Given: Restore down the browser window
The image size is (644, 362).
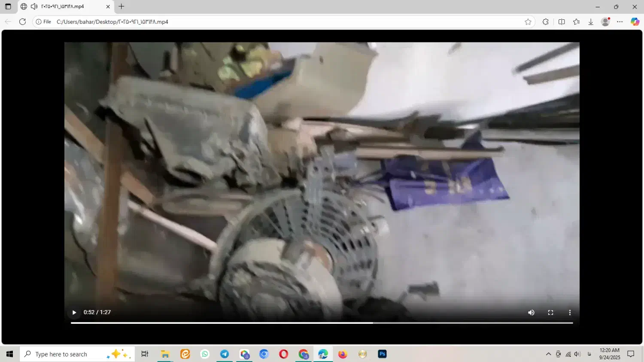Looking at the screenshot, I should [x=616, y=7].
